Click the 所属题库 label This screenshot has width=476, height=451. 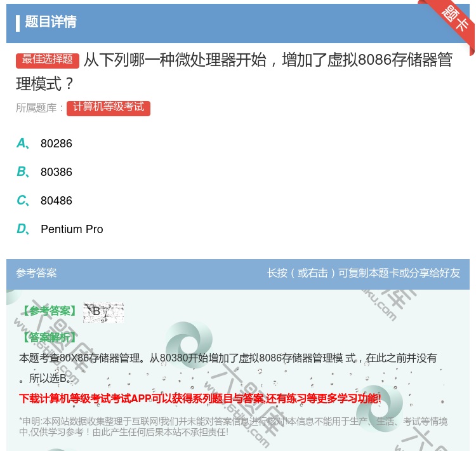tap(39, 108)
